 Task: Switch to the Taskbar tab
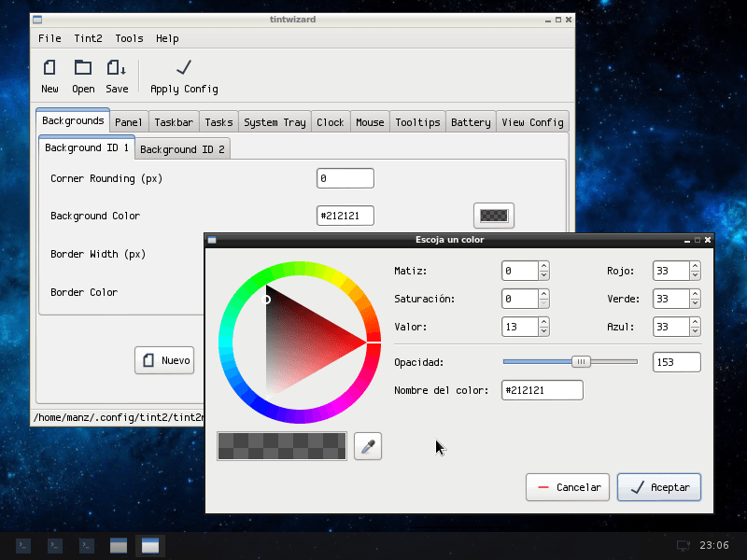(x=174, y=122)
